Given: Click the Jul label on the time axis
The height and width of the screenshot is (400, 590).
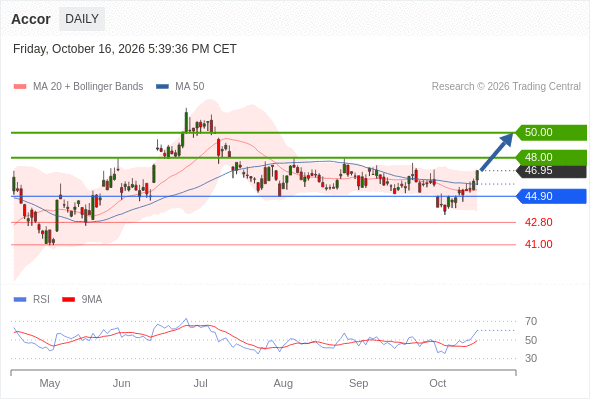Looking at the screenshot, I should click(x=201, y=383).
